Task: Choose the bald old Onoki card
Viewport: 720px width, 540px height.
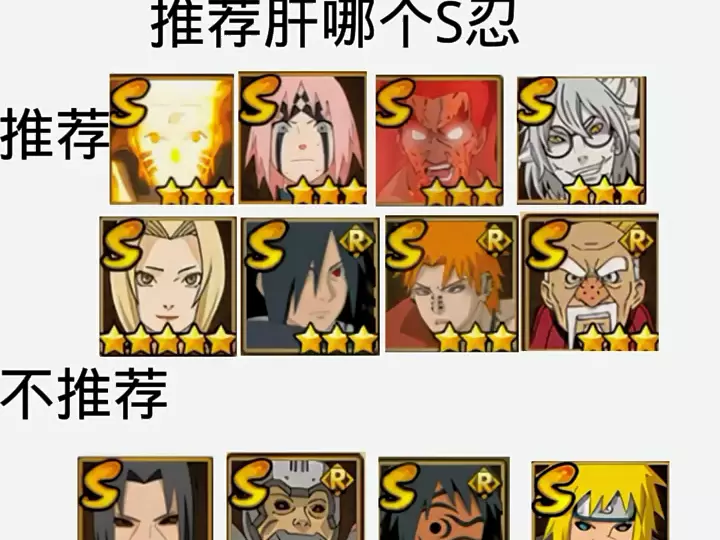Action: click(x=591, y=282)
